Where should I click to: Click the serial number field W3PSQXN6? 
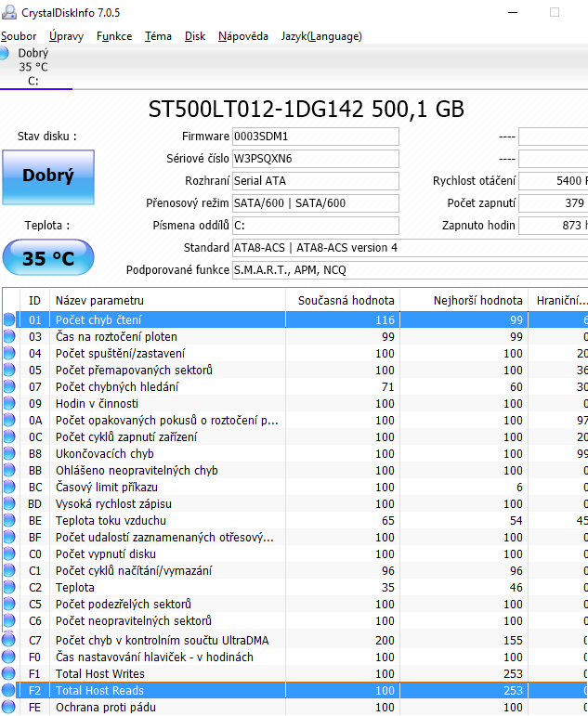click(x=316, y=159)
